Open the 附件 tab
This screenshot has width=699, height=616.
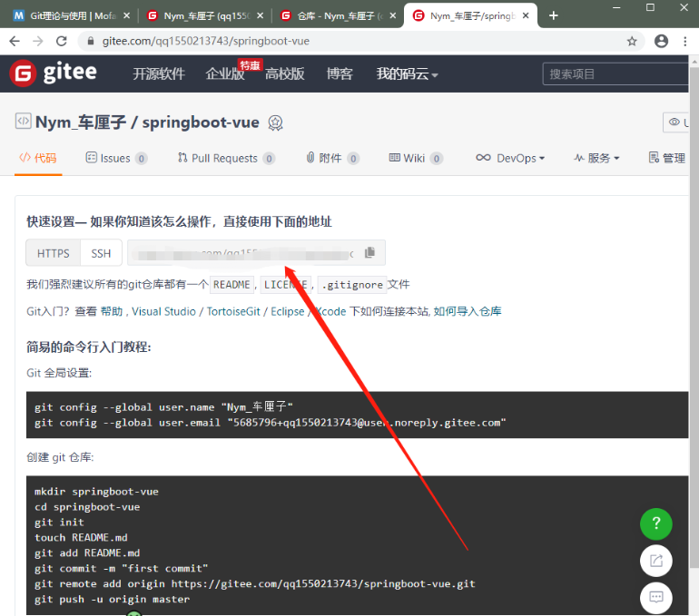pos(332,158)
